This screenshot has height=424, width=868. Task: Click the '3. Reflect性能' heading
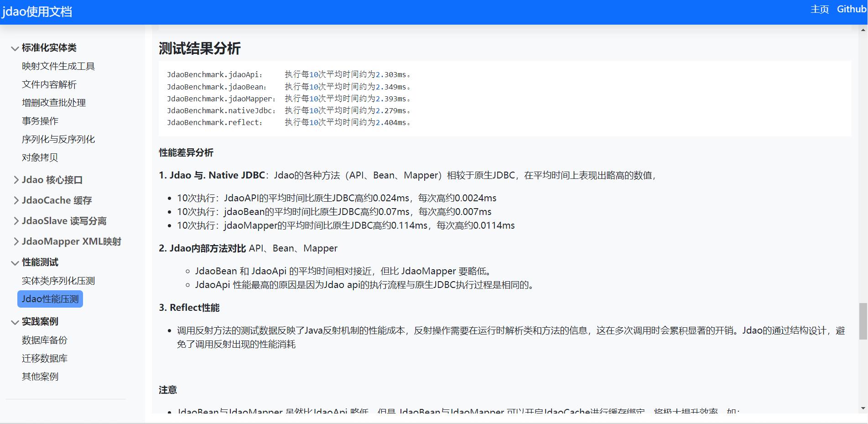click(x=189, y=308)
